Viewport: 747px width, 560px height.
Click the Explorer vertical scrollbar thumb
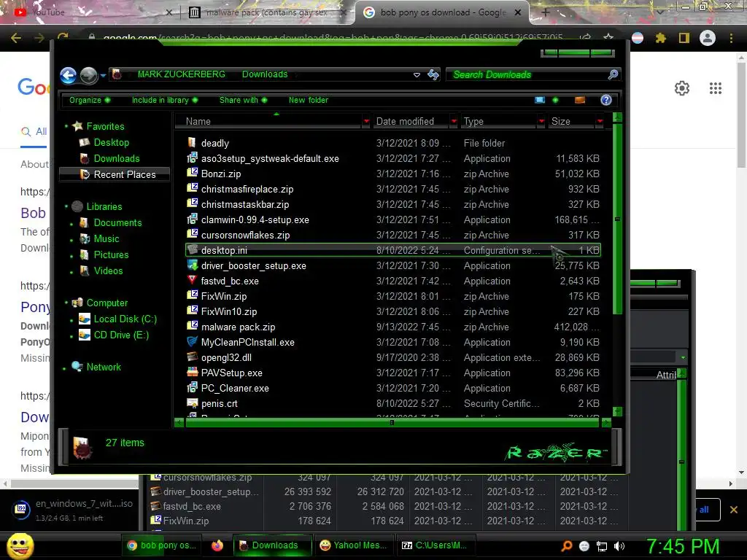point(617,219)
